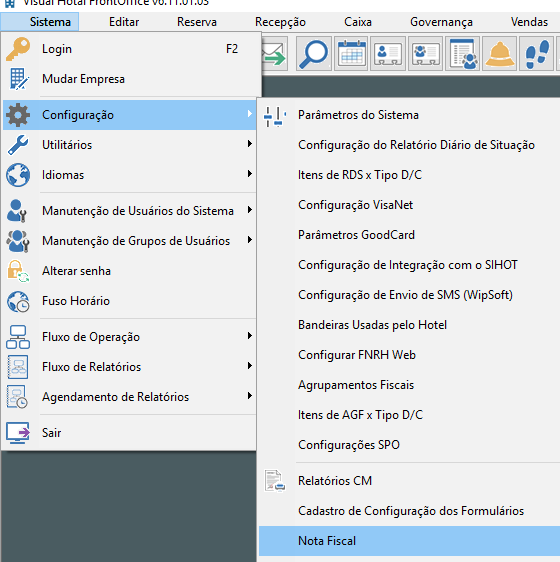The height and width of the screenshot is (562, 560).
Task: Click the flowchart icon beside Fluxo de Operação
Action: tap(18, 337)
